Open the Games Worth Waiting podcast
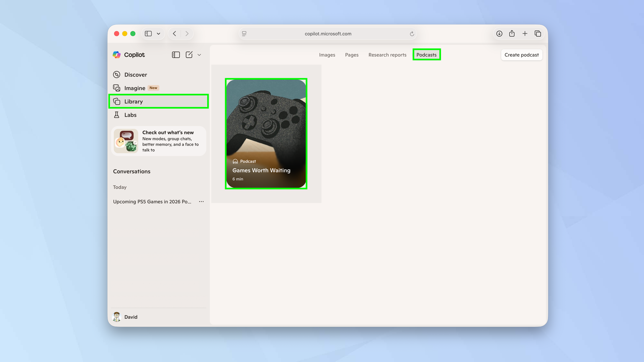 (x=266, y=133)
